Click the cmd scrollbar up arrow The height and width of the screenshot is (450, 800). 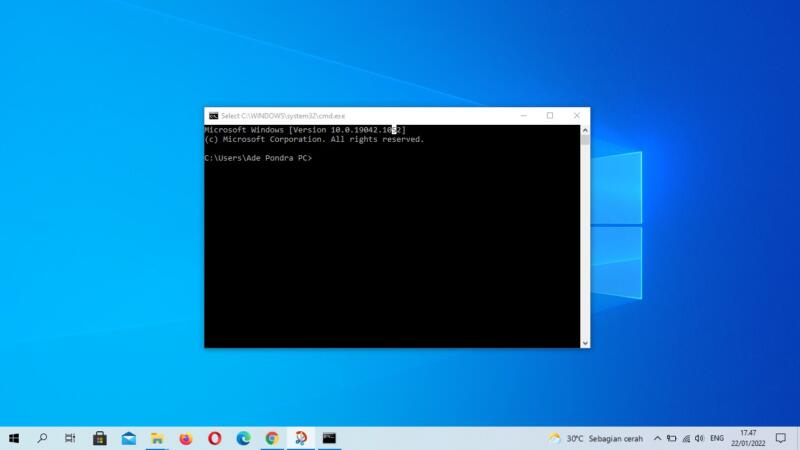(585, 130)
